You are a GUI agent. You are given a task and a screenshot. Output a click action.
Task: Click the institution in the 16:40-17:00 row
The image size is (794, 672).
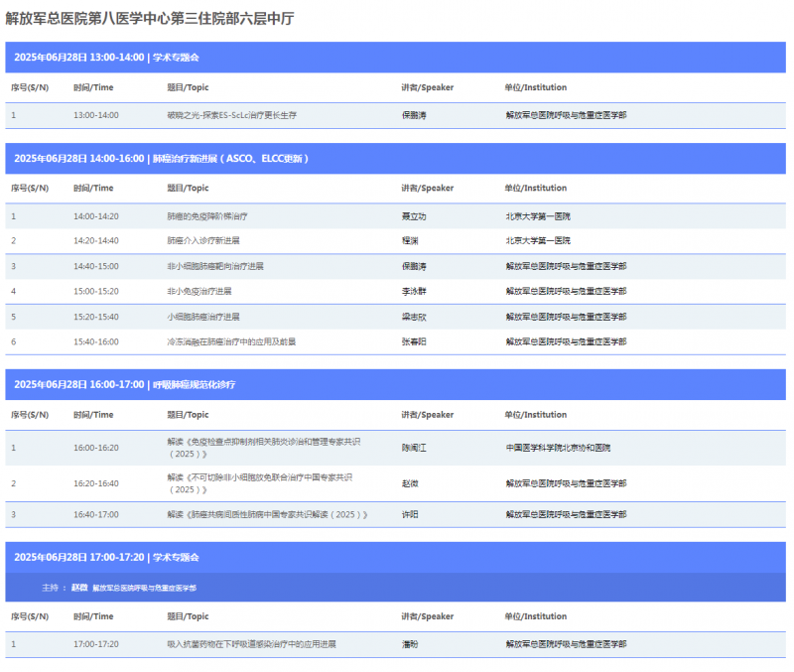point(566,515)
